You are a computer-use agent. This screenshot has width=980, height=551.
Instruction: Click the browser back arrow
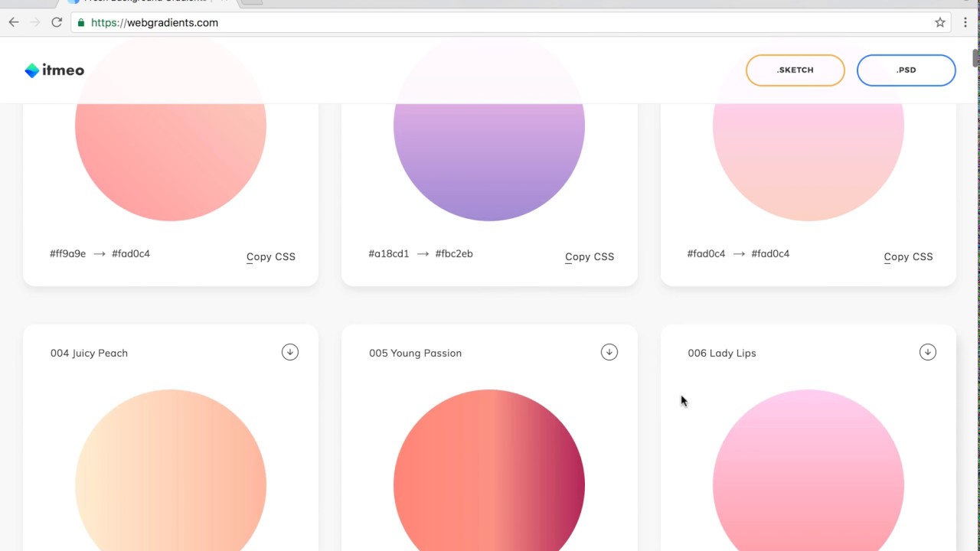point(14,22)
